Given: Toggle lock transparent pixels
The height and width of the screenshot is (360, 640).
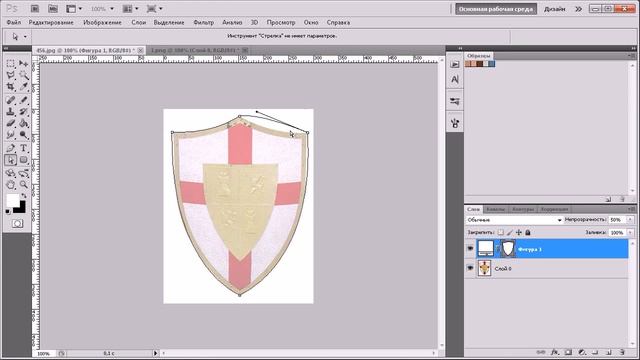Looking at the screenshot, I should click(500, 232).
